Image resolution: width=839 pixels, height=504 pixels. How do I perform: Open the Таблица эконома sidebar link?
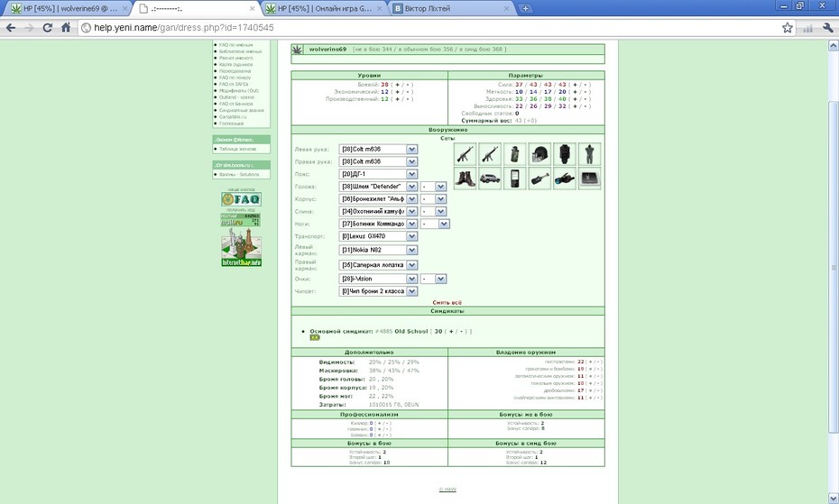237,150
